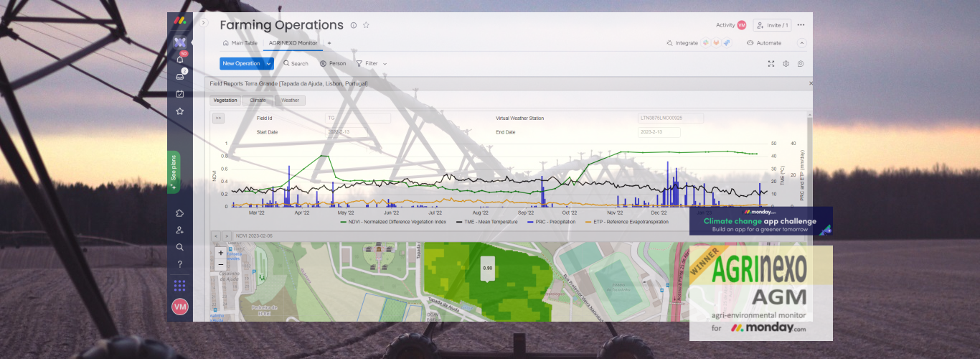Open view settings gear icon
This screenshot has width=980, height=359.
(x=786, y=63)
